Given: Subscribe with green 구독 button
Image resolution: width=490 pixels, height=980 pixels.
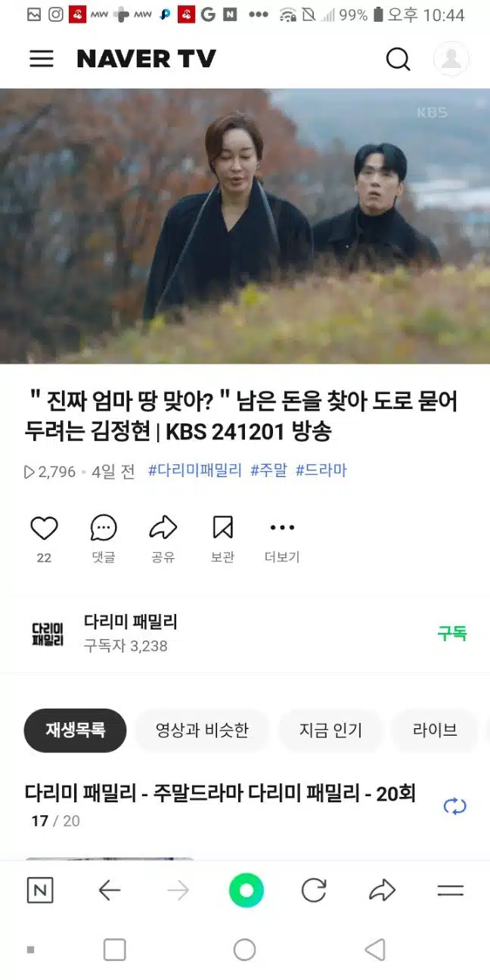Looking at the screenshot, I should click(452, 634).
